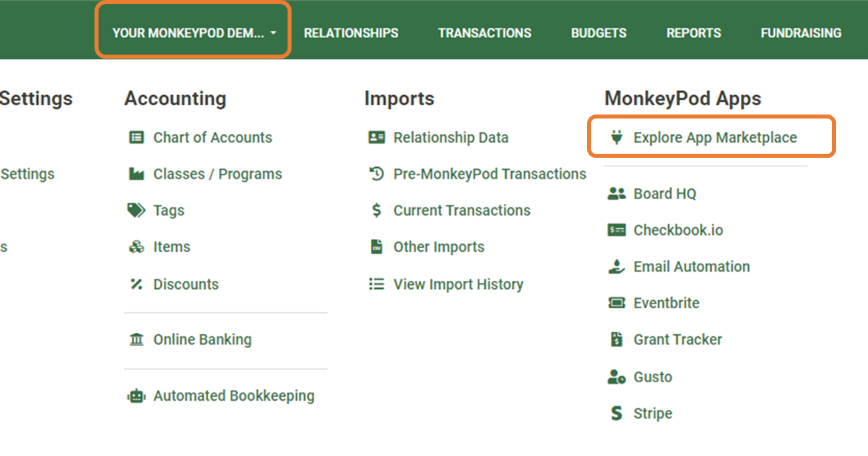Open the Budgets menu
Viewport: 868px width, 456px height.
(598, 33)
